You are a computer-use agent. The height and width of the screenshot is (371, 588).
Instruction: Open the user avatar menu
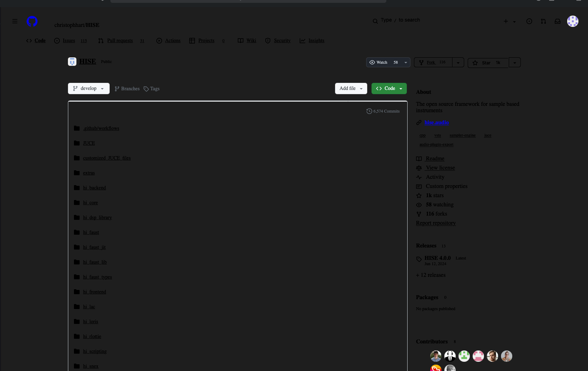pos(573,21)
